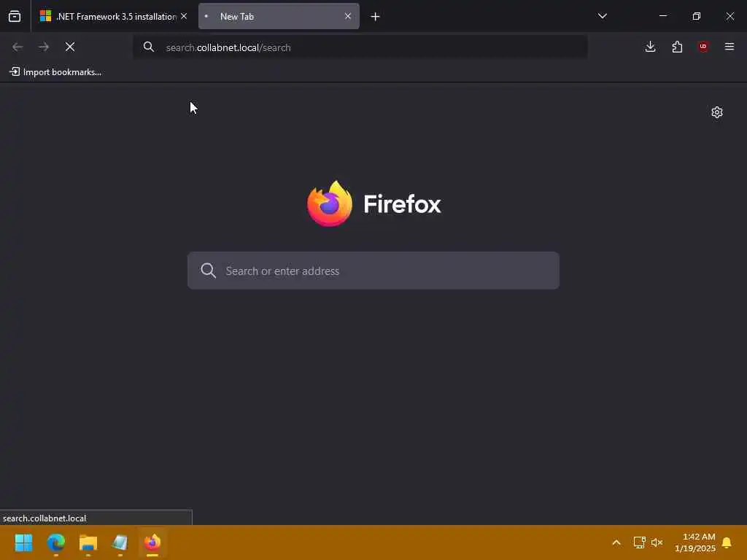This screenshot has height=560, width=747.
Task: Close the New Tab tab
Action: (x=348, y=16)
